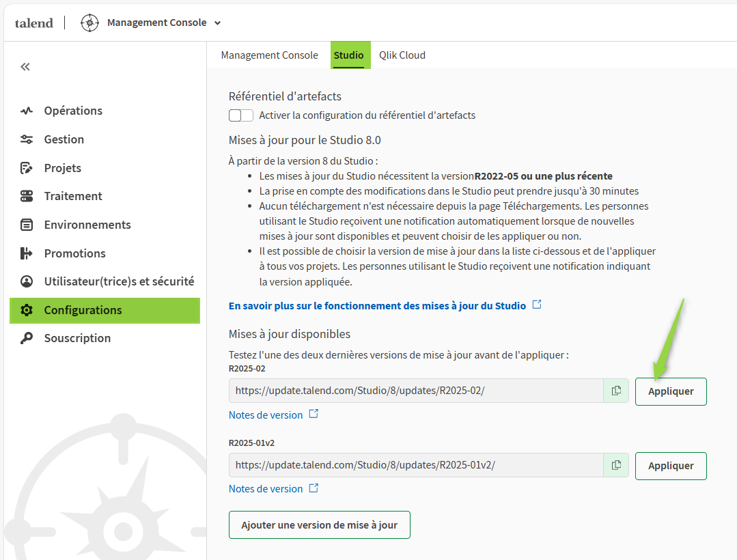The width and height of the screenshot is (737, 560).
Task: Copy the R2025-02 update URL
Action: [615, 391]
